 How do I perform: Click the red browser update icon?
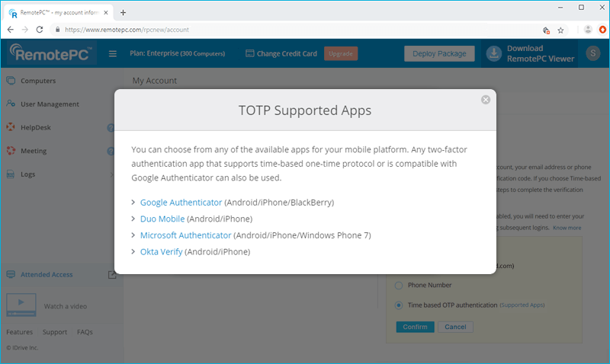(x=602, y=30)
